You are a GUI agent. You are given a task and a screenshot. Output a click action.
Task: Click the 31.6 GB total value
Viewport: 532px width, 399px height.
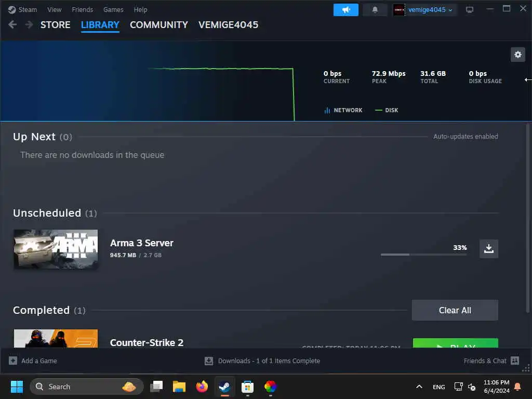tap(433, 73)
